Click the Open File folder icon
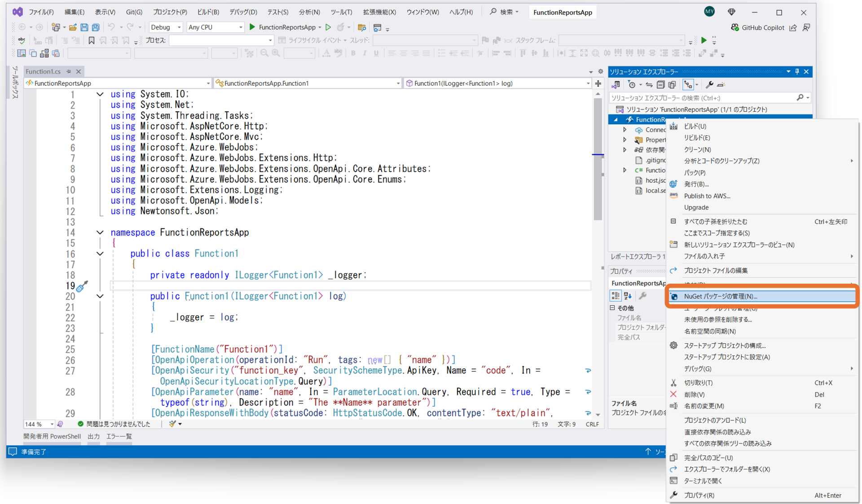Viewport: 862px width, 504px height. tap(73, 27)
